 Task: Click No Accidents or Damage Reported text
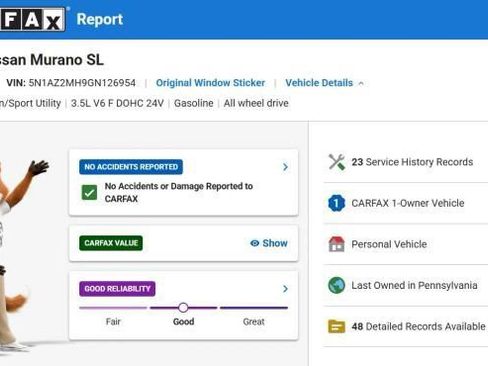[x=179, y=192]
